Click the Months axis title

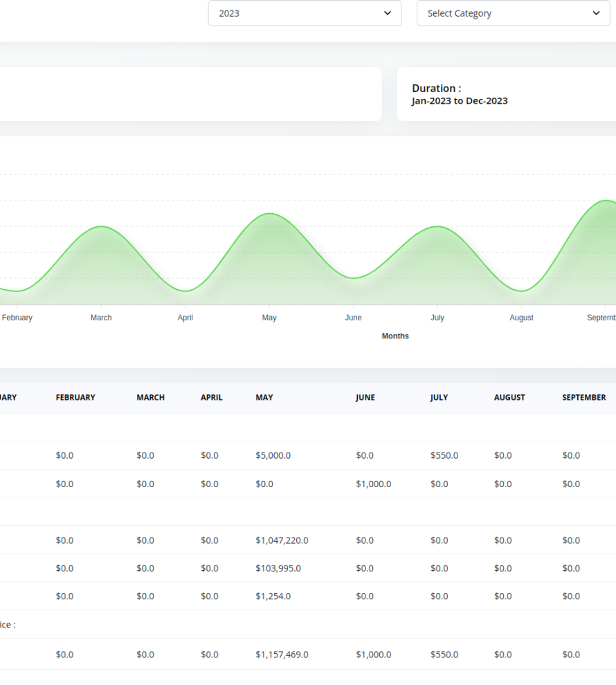point(395,336)
